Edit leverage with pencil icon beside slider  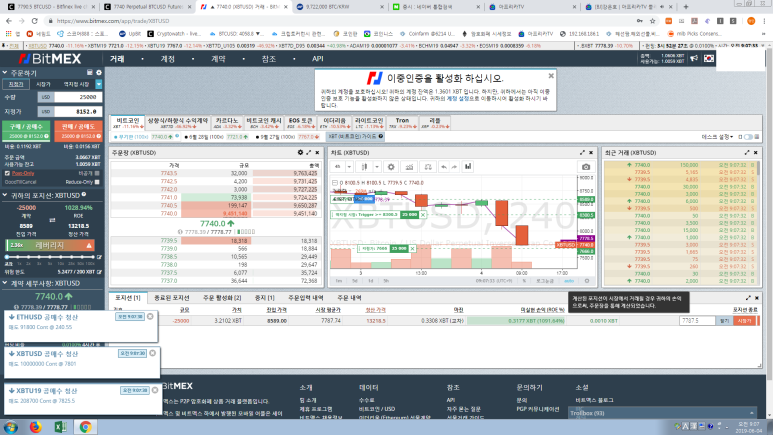click(100, 257)
